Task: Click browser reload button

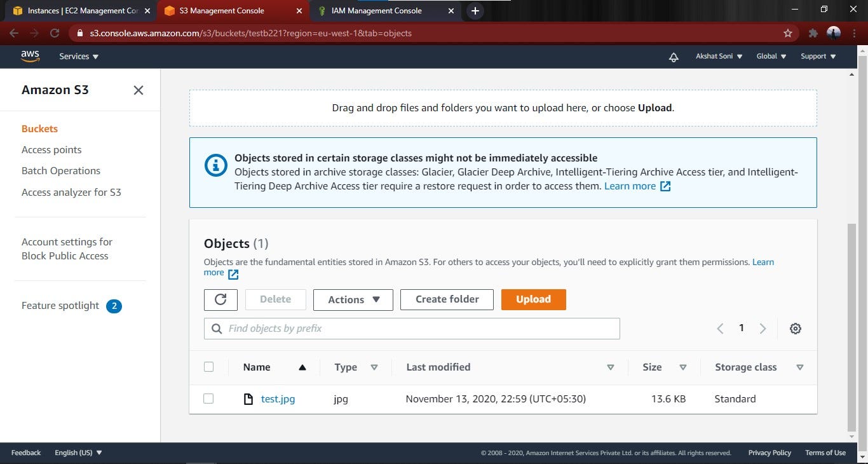Action: point(55,33)
